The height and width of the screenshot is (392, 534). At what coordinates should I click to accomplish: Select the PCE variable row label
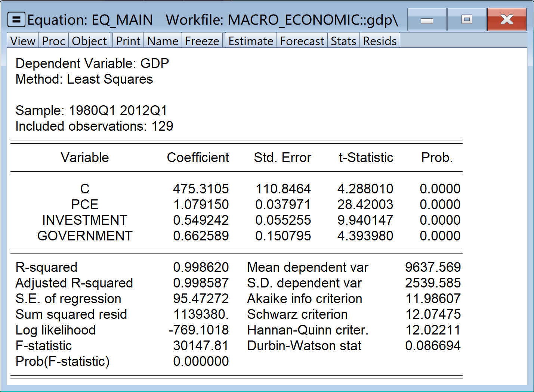click(85, 205)
